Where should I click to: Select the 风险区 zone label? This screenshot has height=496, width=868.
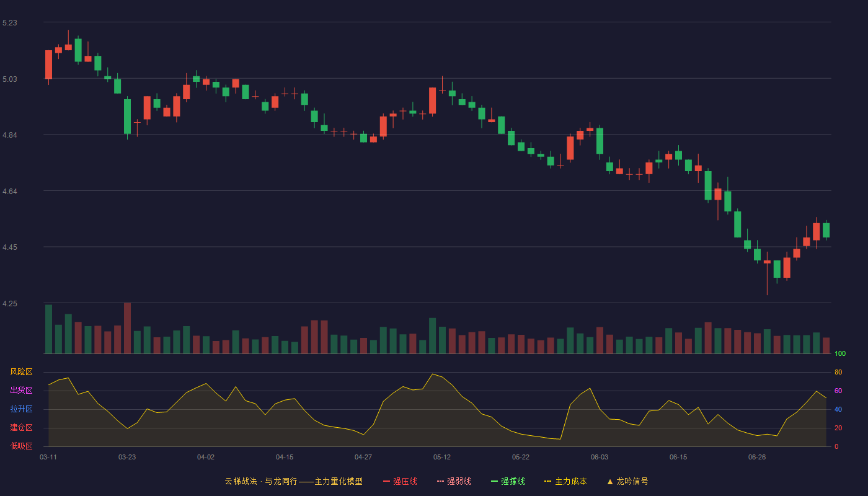[x=21, y=372]
